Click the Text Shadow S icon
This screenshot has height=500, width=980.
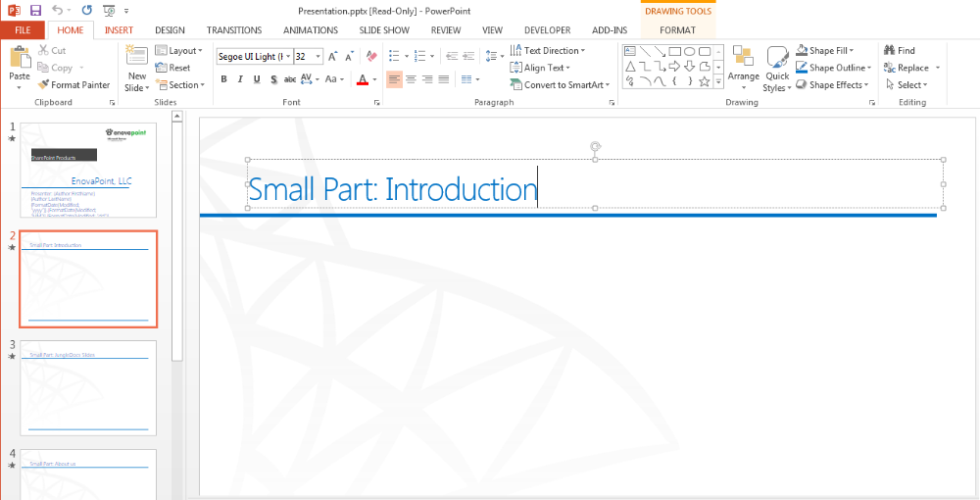[273, 79]
